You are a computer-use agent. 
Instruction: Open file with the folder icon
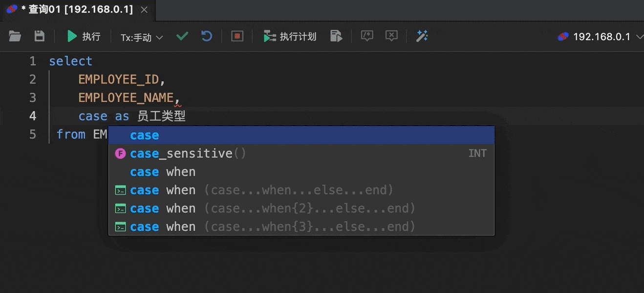pos(15,36)
